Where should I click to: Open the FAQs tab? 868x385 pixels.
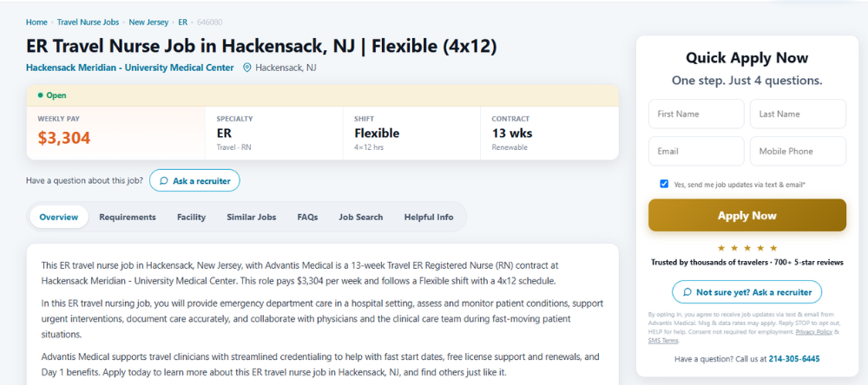307,217
